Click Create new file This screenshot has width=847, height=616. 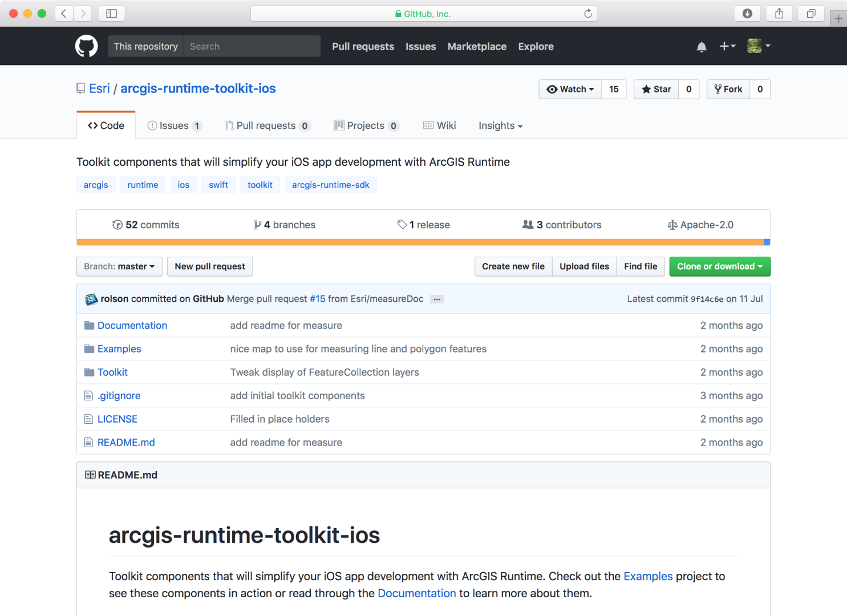click(x=513, y=266)
